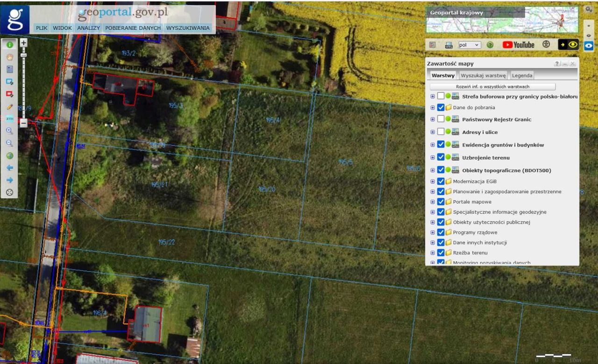
Task: Open the WIDOK menu
Action: 62,28
